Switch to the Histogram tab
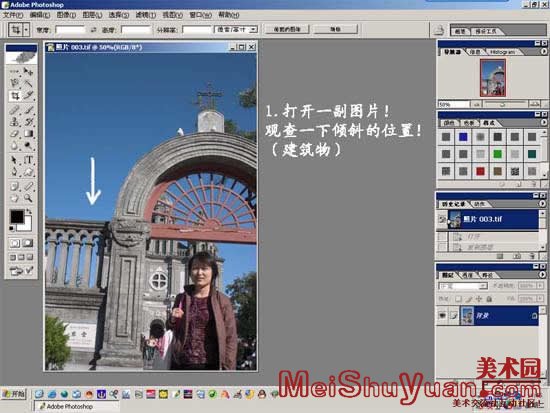 tap(502, 52)
